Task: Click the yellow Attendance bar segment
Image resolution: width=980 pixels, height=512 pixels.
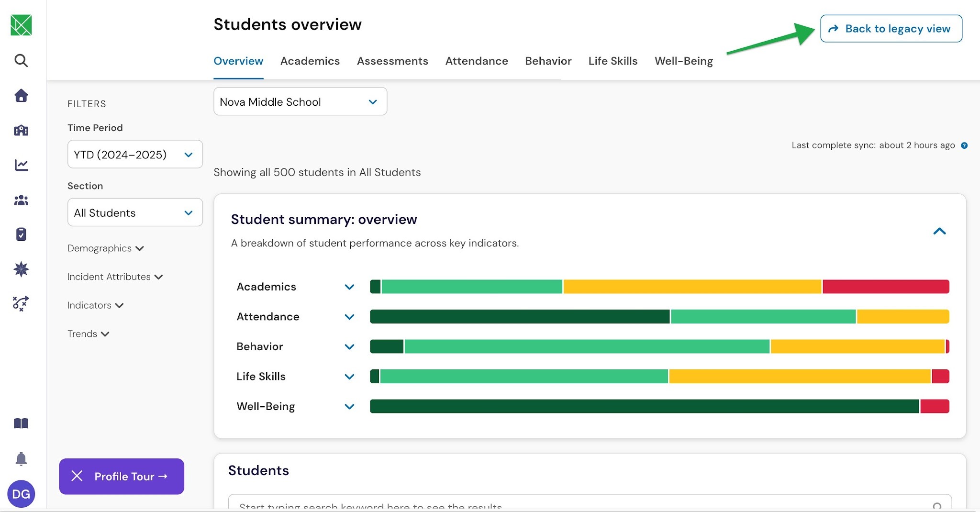Action: pos(903,317)
